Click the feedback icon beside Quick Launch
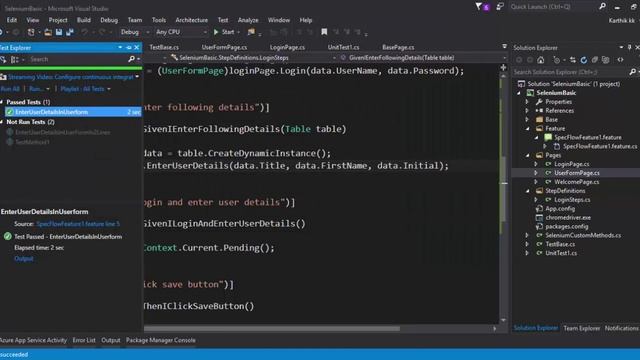Viewport: 640px width, 360px height. 500,7
